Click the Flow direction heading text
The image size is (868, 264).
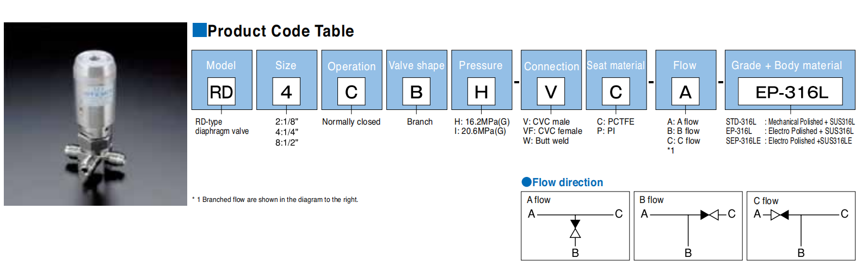[568, 182]
